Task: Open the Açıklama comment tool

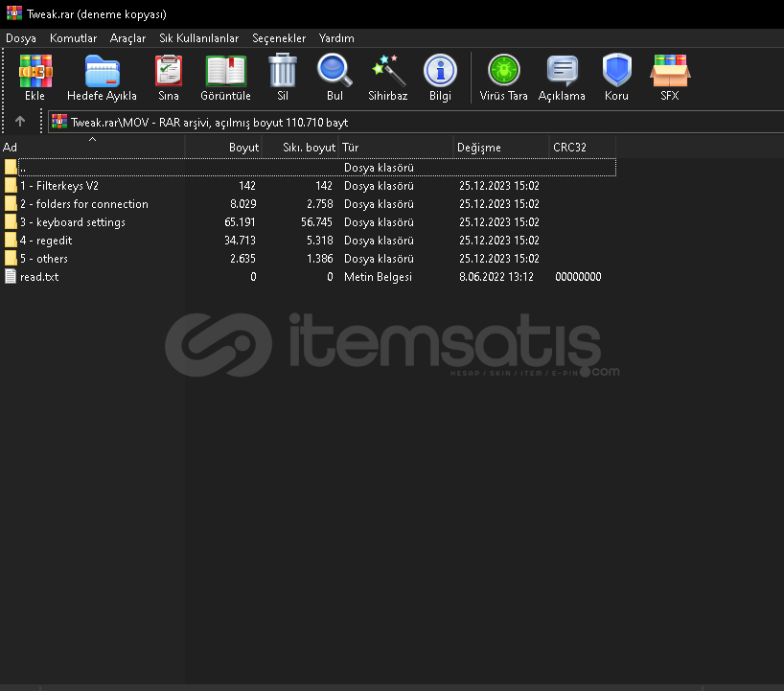Action: pyautogui.click(x=562, y=78)
